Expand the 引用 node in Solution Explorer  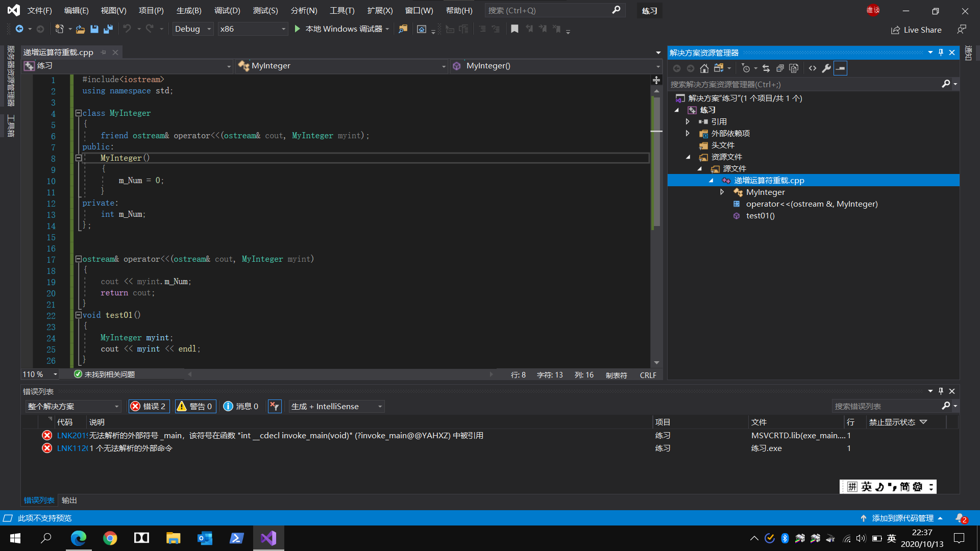(x=688, y=121)
